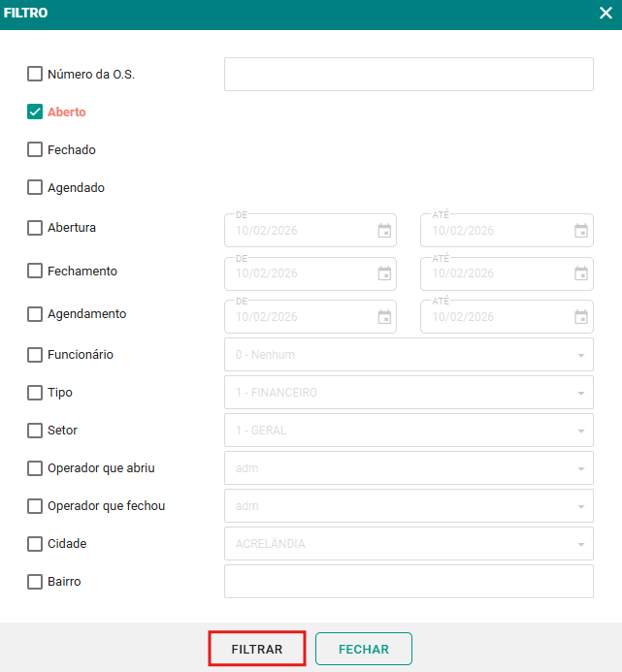Open calendar for Fechamento DE date
The width and height of the screenshot is (622, 672).
pyautogui.click(x=384, y=273)
